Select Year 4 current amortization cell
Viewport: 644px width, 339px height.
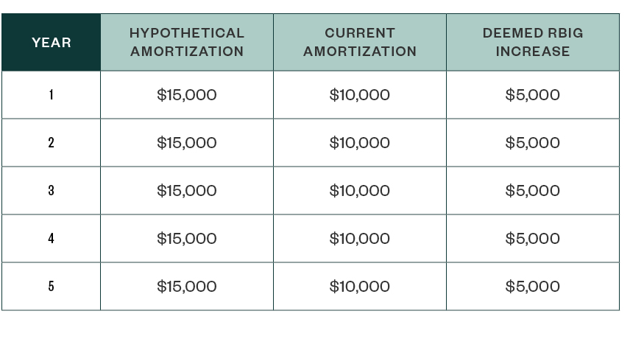click(x=360, y=239)
